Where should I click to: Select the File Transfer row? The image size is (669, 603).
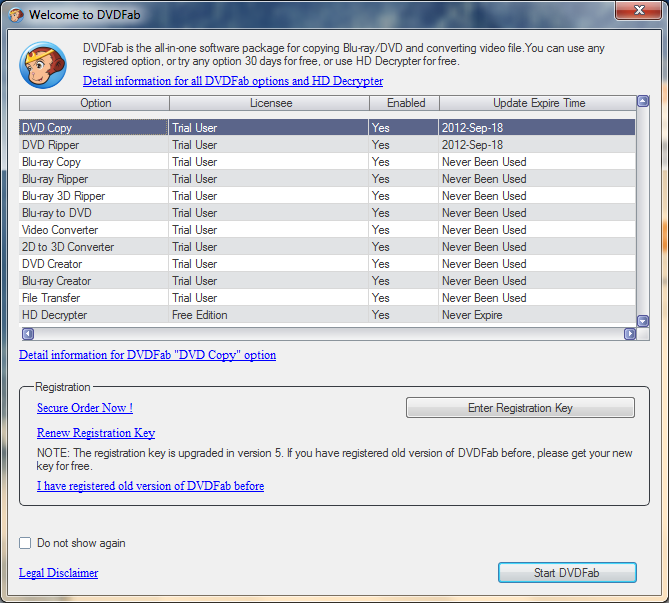pyautogui.click(x=327, y=298)
